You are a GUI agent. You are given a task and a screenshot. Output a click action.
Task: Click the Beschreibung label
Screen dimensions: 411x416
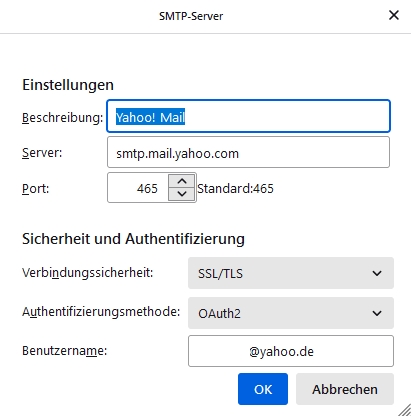(62, 118)
